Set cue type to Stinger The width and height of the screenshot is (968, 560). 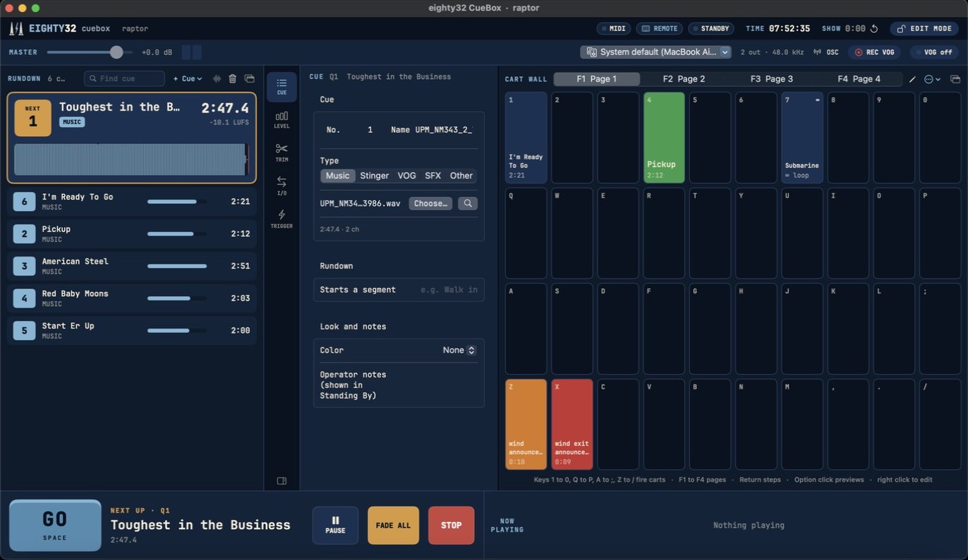click(x=374, y=176)
